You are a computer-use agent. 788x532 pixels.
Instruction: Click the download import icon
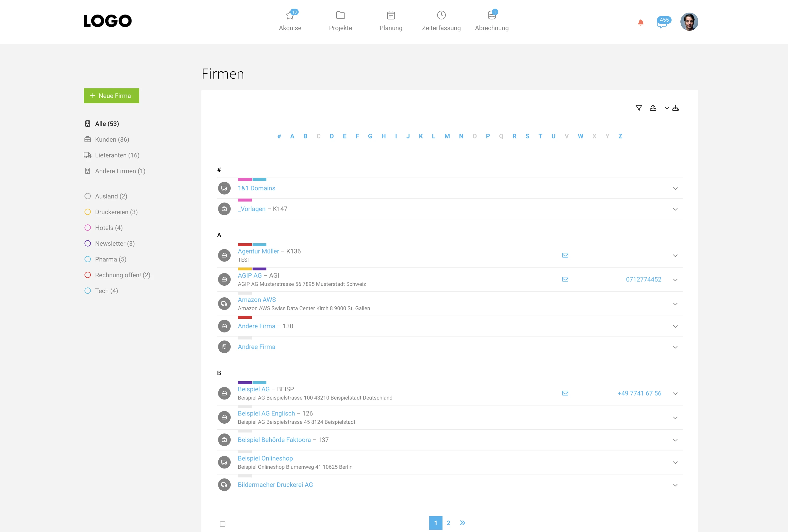tap(675, 108)
